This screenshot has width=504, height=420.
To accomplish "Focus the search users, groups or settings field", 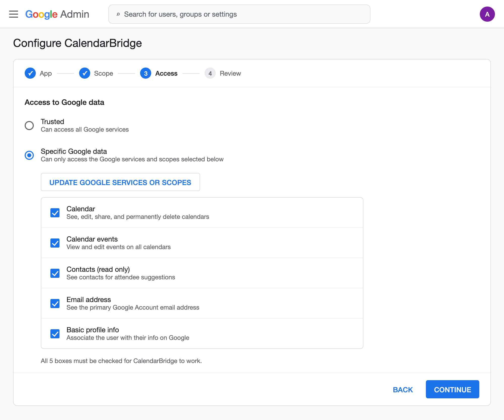I will pyautogui.click(x=239, y=14).
